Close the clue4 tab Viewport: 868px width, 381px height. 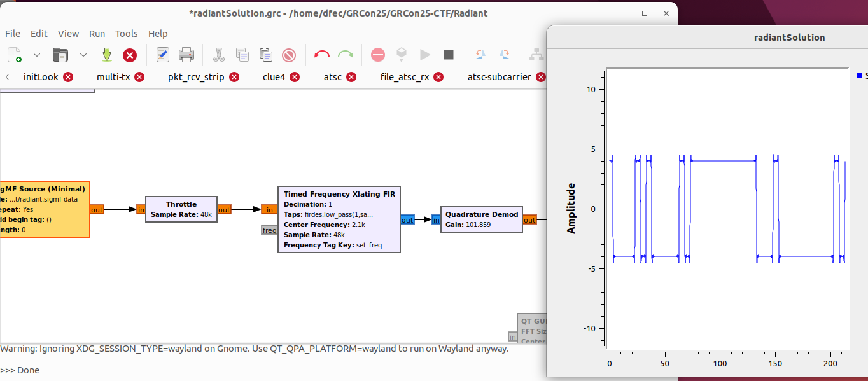point(295,77)
